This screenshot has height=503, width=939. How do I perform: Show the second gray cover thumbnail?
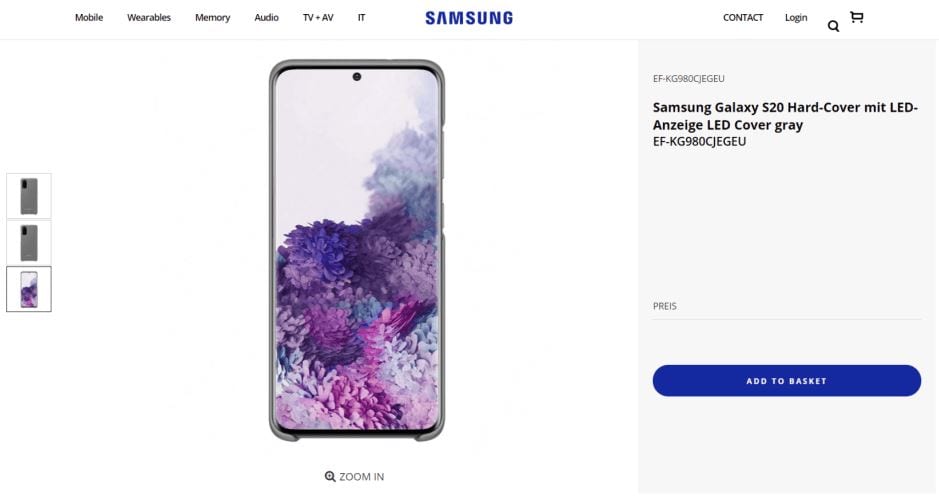click(x=29, y=243)
